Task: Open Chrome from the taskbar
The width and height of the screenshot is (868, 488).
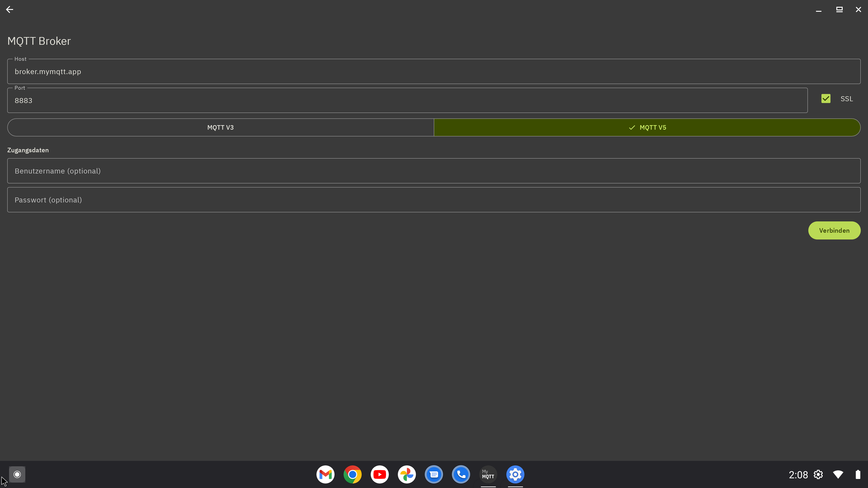Action: [x=352, y=474]
